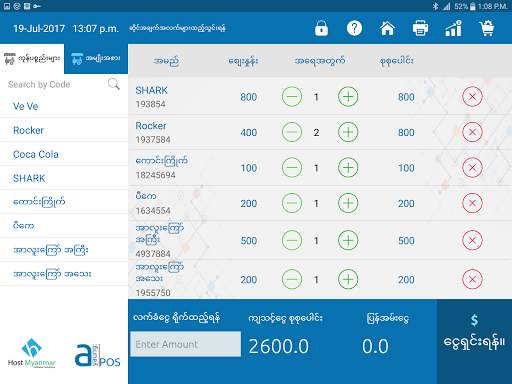Decrease quantity of SHARK 193854
This screenshot has height=384, width=512.
coord(292,97)
